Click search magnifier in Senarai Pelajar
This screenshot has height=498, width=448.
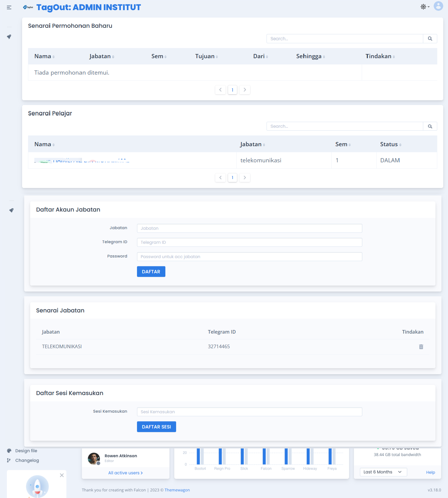coord(430,126)
